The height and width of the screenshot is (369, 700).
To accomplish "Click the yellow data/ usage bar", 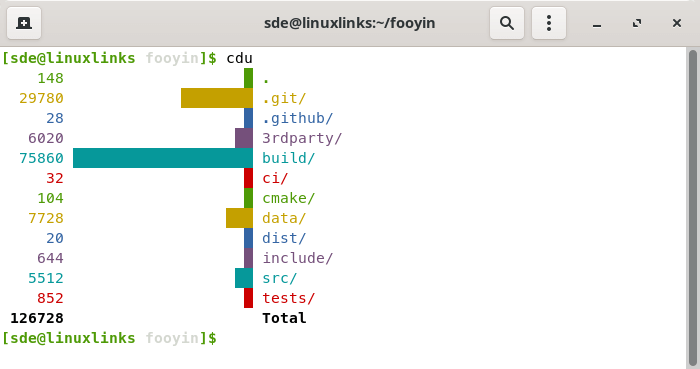I will tap(239, 218).
